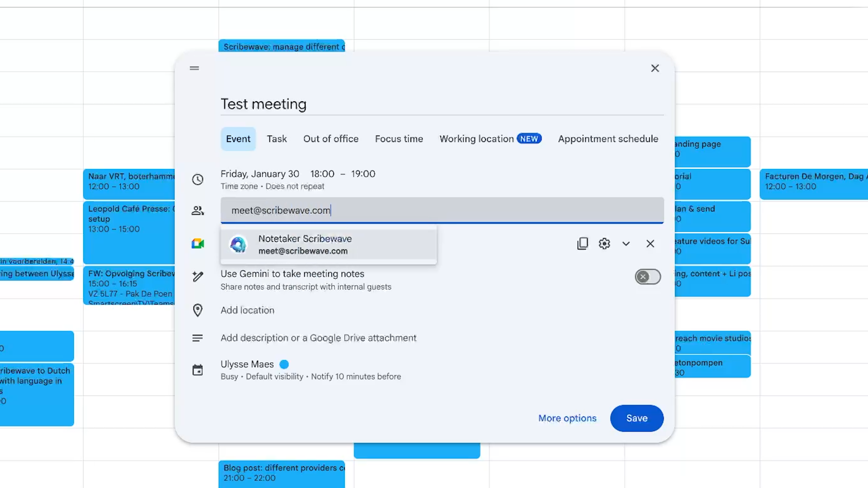Open More options link

click(x=567, y=418)
